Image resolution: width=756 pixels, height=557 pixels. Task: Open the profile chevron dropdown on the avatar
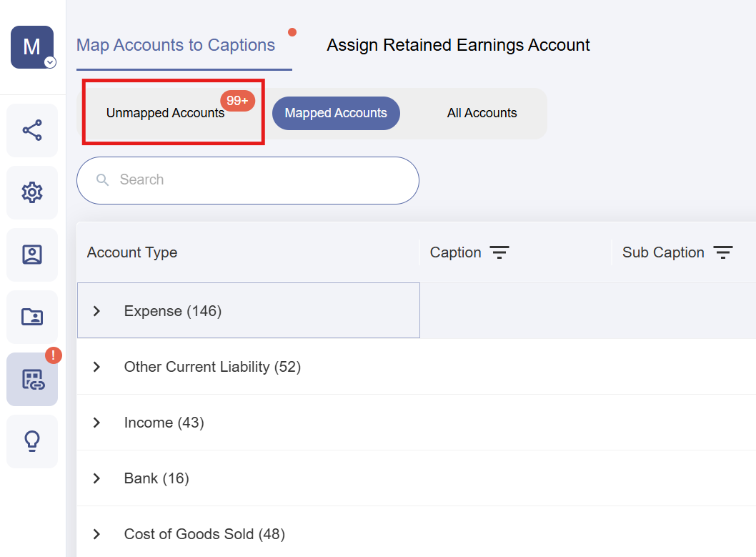(x=49, y=63)
